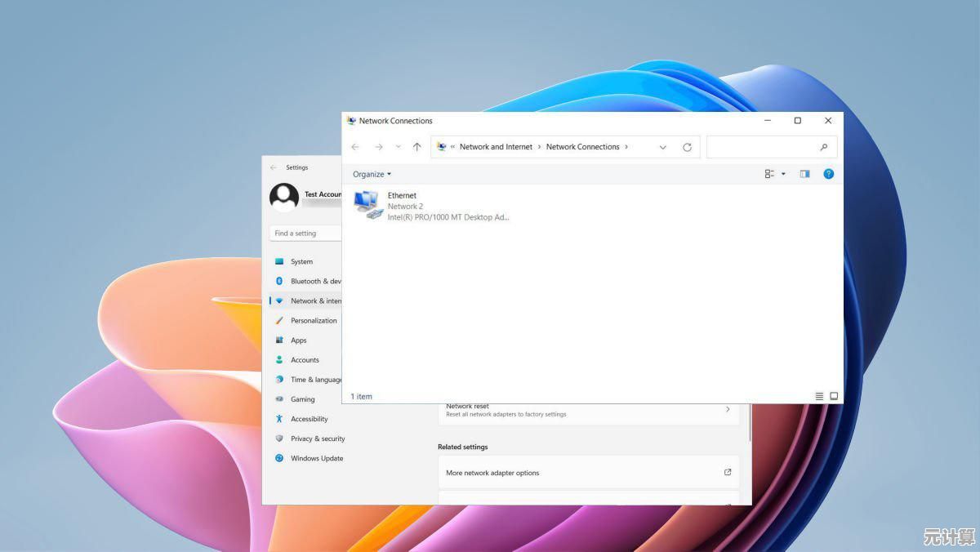This screenshot has width=980, height=552.
Task: Open Windows Update in Settings sidebar
Action: (316, 458)
